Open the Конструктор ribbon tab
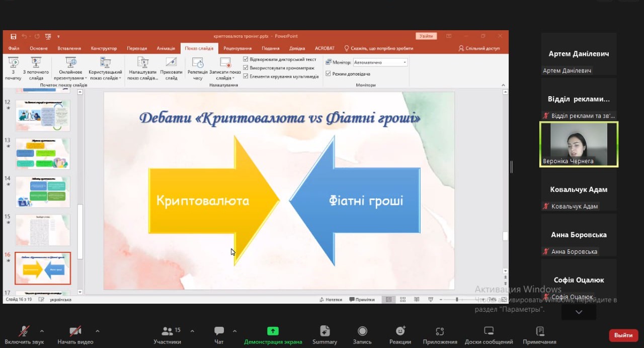Screen dimensions: 644x348 click(x=104, y=48)
